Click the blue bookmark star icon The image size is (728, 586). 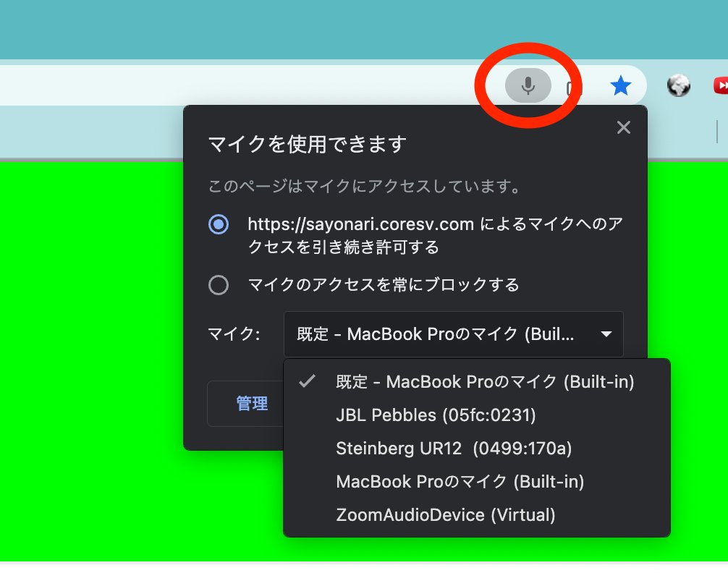point(621,86)
